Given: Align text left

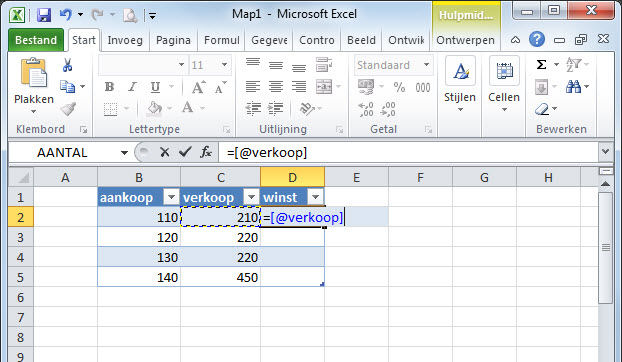Looking at the screenshot, I should click(253, 86).
